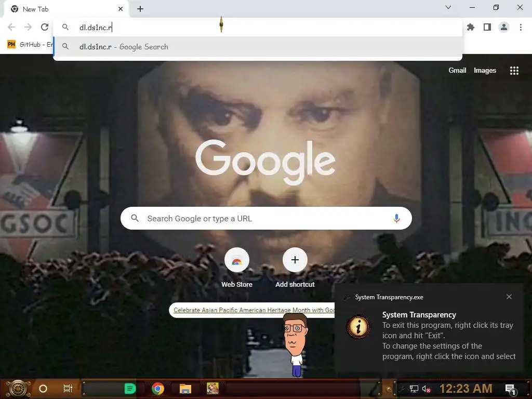
Task: Open the Gmail link
Action: pos(457,70)
